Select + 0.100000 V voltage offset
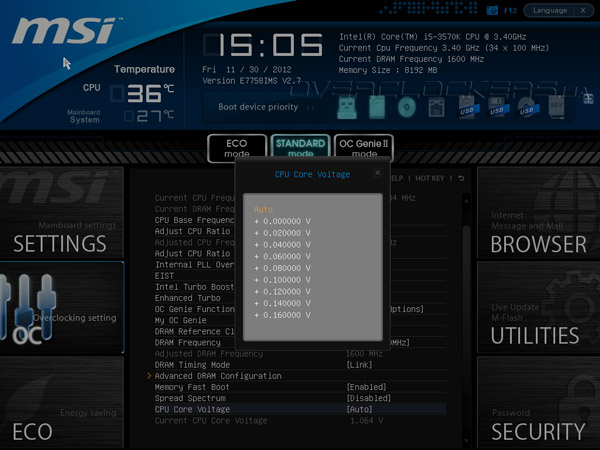The image size is (600, 450). point(282,280)
